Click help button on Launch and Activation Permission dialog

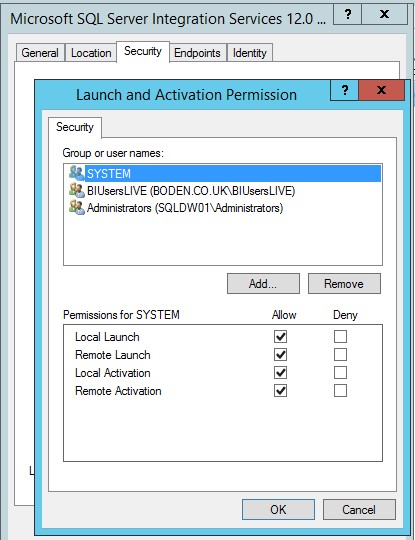tap(344, 91)
